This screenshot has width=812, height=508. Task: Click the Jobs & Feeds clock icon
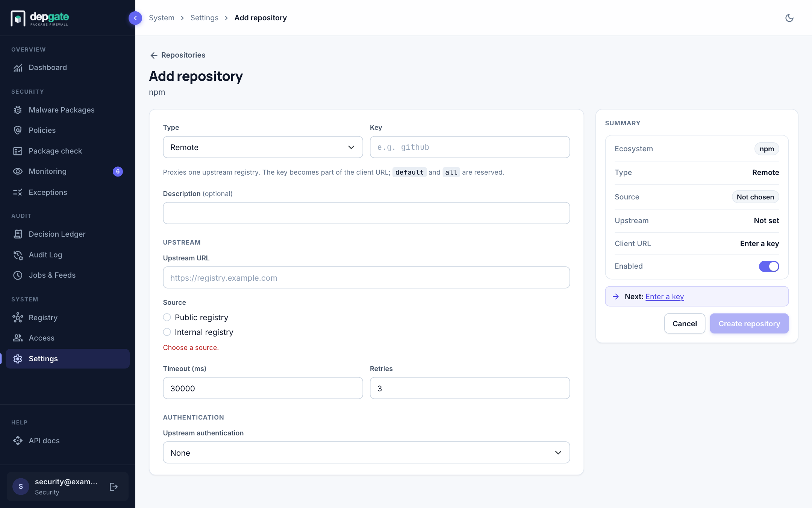point(18,275)
